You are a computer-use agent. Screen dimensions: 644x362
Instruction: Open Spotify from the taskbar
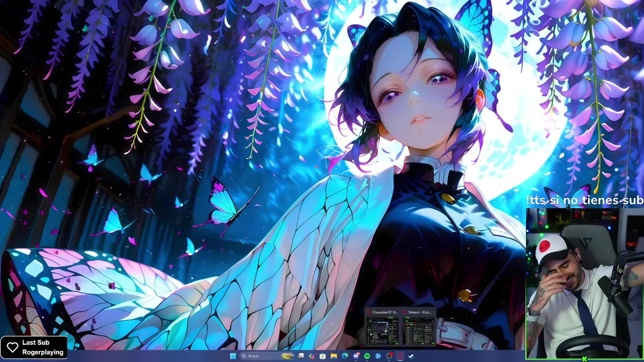coord(367,356)
